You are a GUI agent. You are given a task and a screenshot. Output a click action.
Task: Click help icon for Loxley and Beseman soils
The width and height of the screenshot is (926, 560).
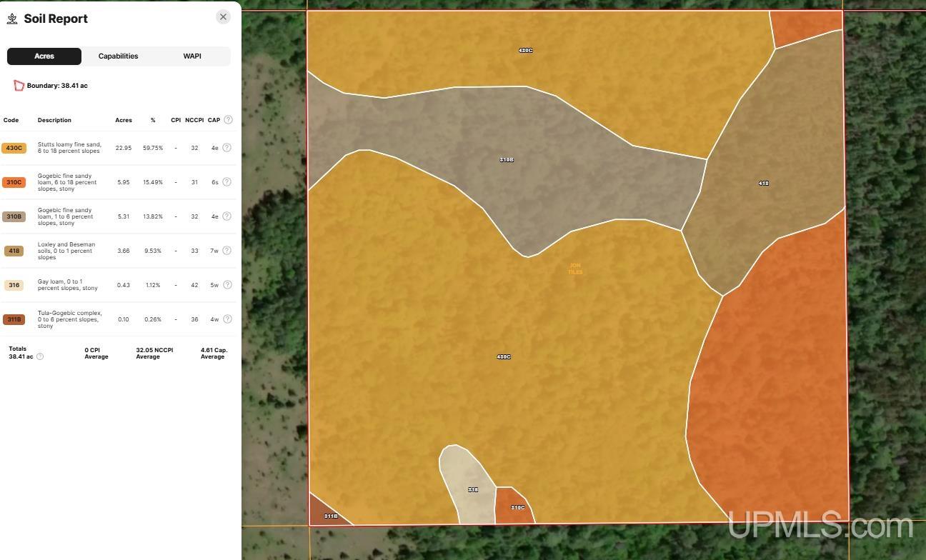226,251
